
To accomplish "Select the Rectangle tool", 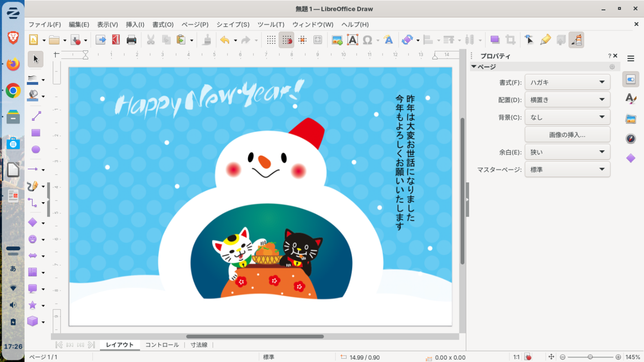I will point(36,132).
